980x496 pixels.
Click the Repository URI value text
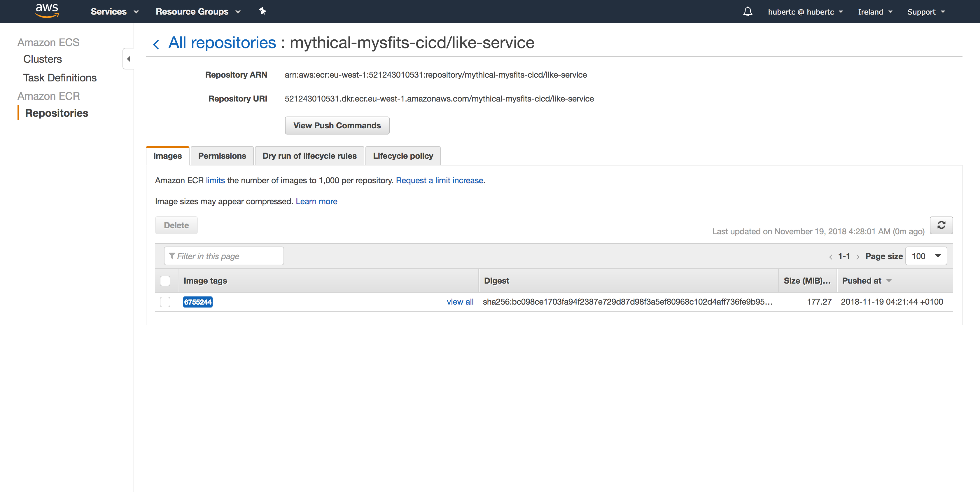pyautogui.click(x=439, y=99)
